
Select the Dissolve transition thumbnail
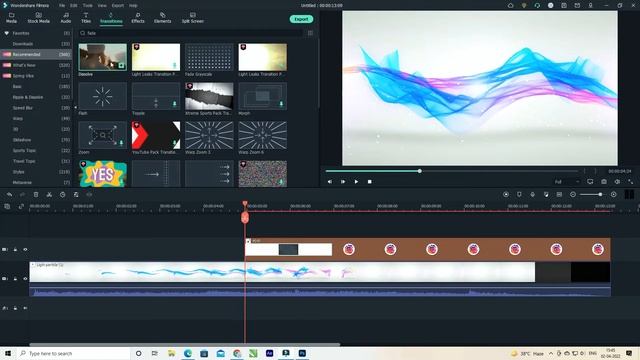pyautogui.click(x=102, y=57)
